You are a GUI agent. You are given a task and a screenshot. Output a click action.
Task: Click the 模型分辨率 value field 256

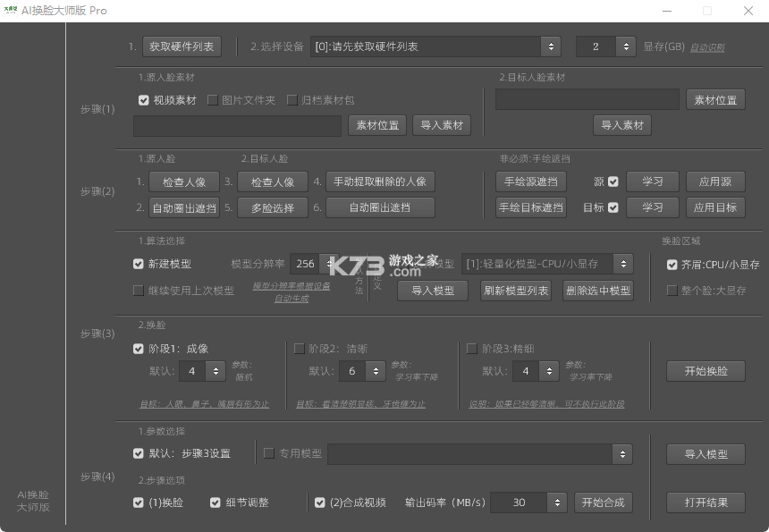[x=305, y=264]
